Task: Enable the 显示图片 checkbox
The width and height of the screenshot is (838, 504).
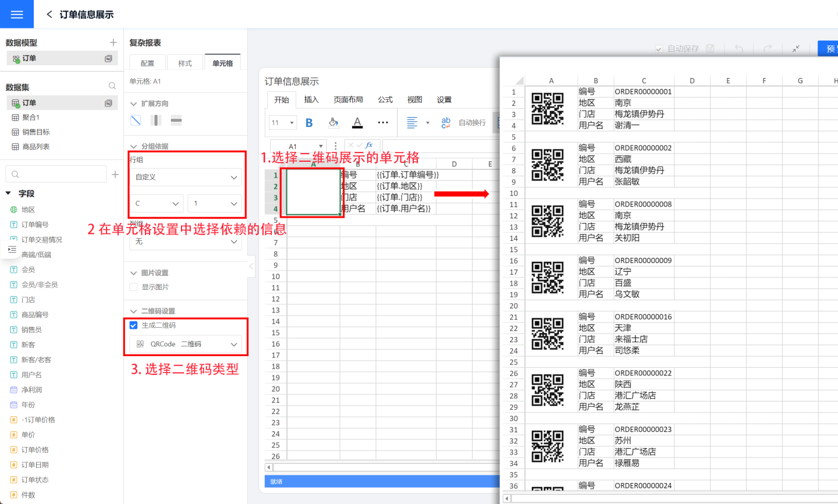Action: tap(134, 287)
